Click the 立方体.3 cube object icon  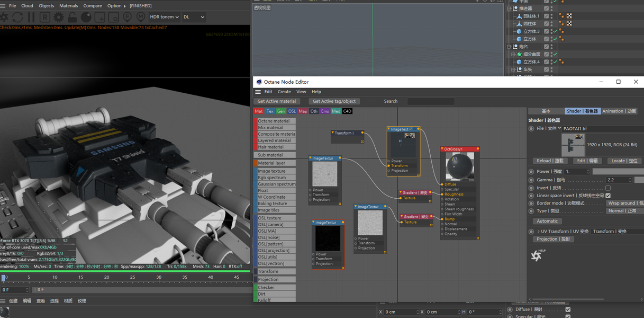(x=519, y=31)
